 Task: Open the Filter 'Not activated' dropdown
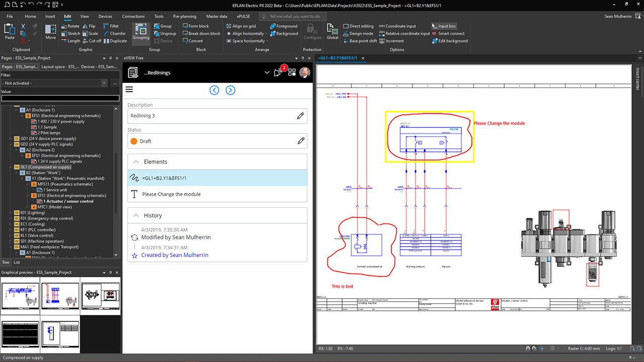point(104,83)
